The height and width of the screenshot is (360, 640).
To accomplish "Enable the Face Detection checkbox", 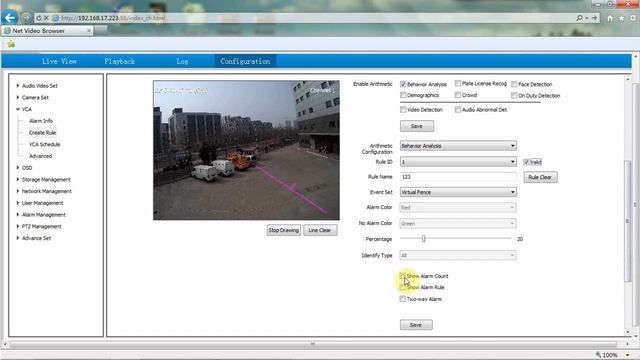I will (x=514, y=84).
